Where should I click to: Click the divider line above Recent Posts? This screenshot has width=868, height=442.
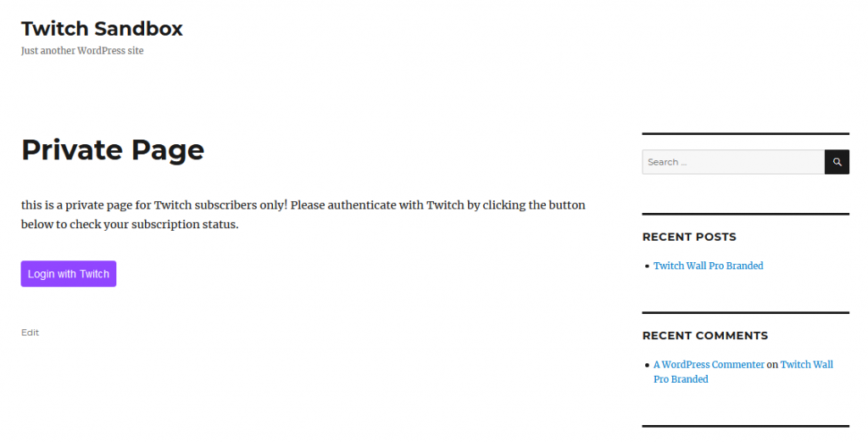(746, 214)
